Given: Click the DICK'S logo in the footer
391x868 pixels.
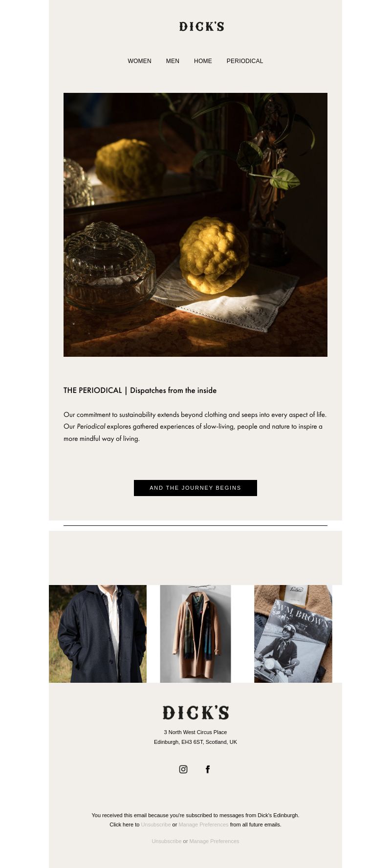Looking at the screenshot, I should pyautogui.click(x=195, y=713).
